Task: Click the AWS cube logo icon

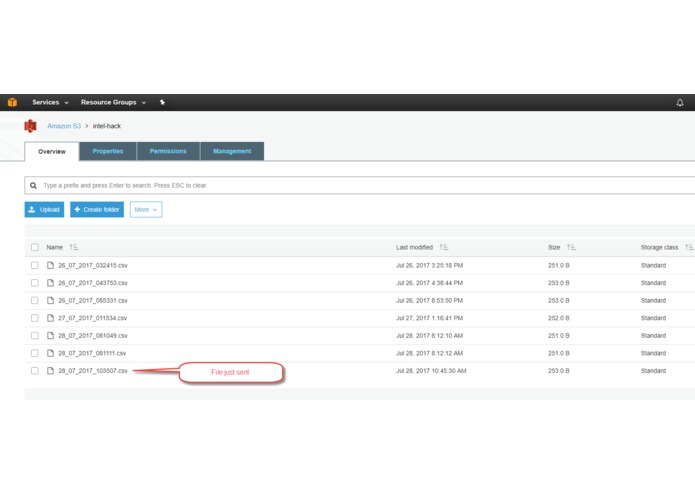Action: (12, 102)
